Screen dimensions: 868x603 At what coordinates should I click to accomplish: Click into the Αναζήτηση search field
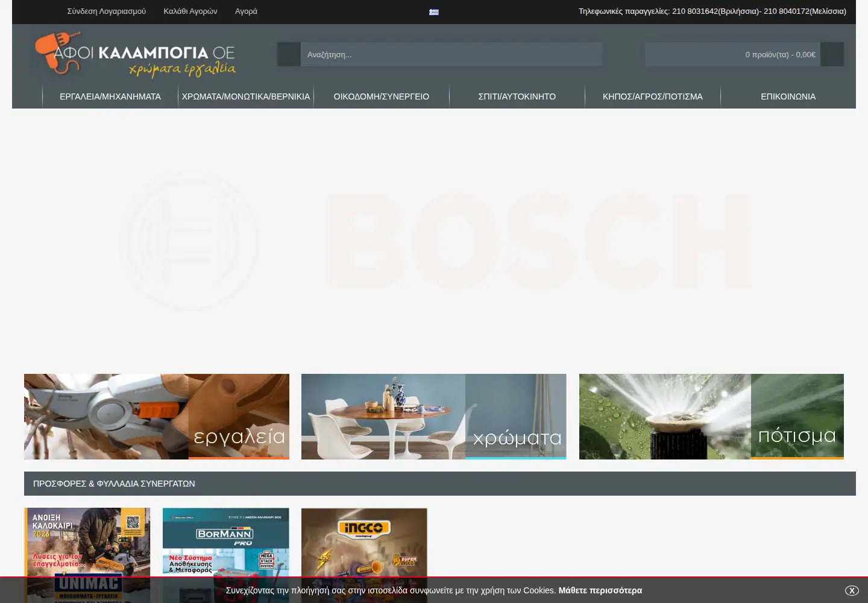451,54
